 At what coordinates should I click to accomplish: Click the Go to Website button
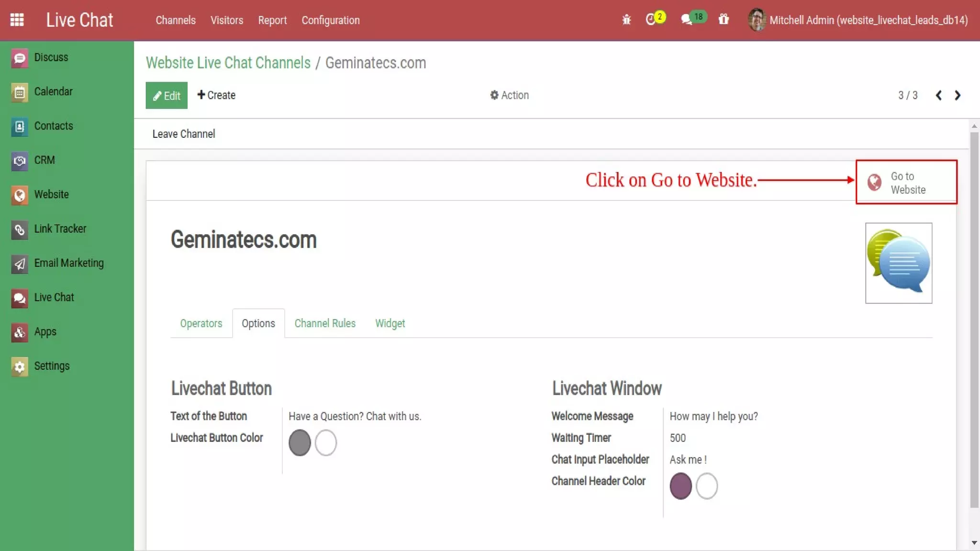pyautogui.click(x=906, y=182)
